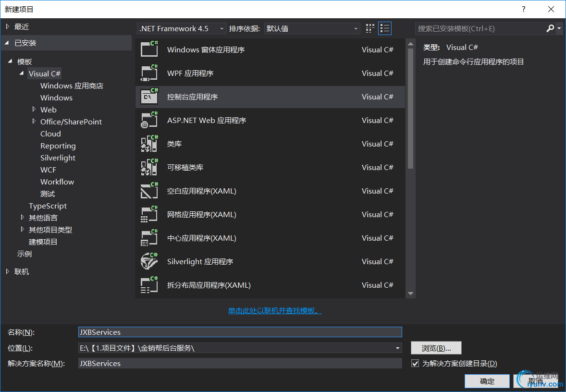Expand the 其他语言 tree node
The image size is (566, 392).
(23, 217)
